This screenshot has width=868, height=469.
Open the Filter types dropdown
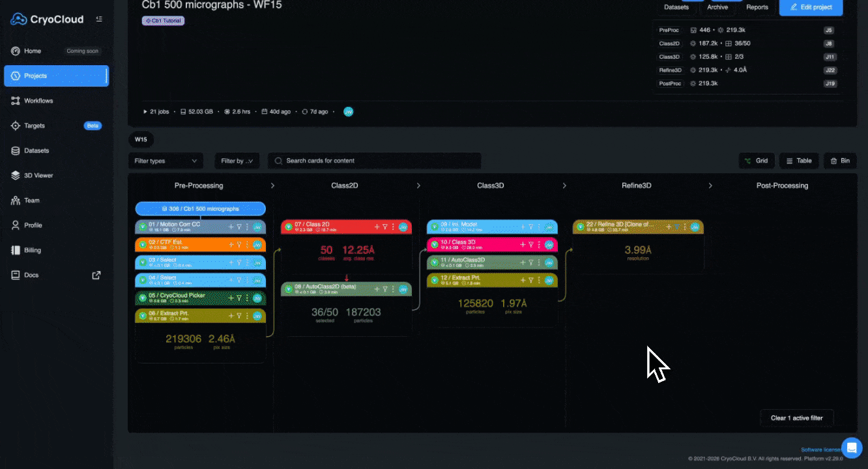tap(166, 161)
